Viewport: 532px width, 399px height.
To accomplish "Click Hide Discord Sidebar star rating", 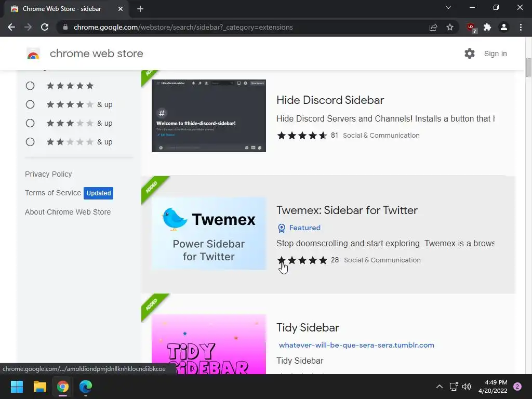I will point(302,136).
